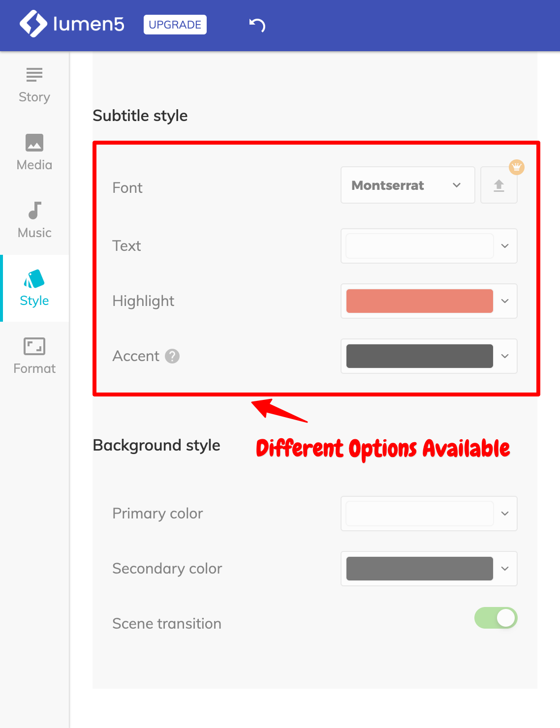
Task: Open the Format aspect-ratio panel
Action: click(x=34, y=346)
